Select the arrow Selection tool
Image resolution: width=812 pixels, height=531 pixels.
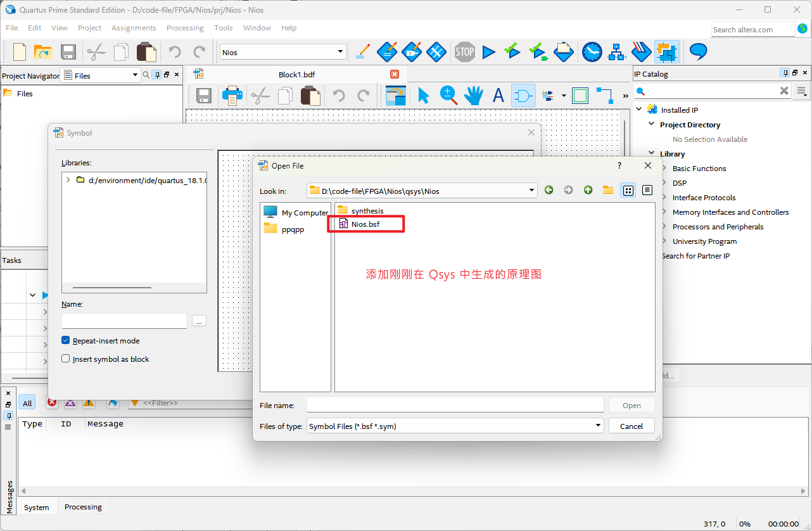424,96
